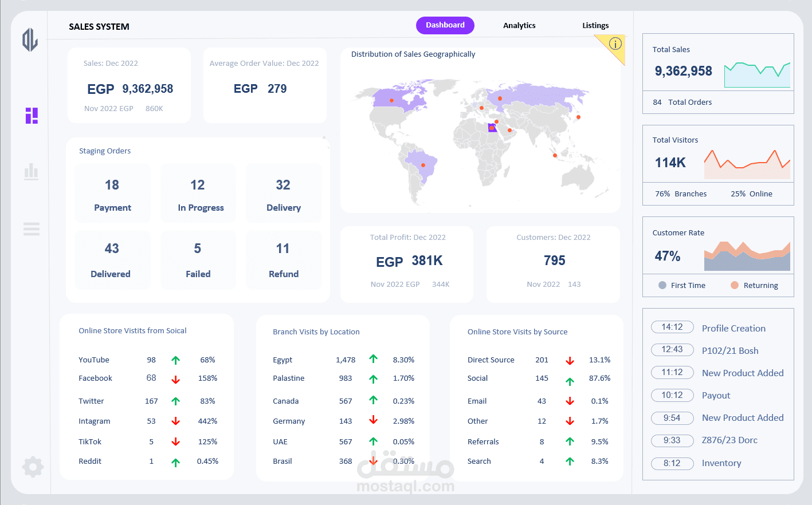Select the dashboard grid icon in sidebar
This screenshot has height=505, width=812.
pos(32,116)
